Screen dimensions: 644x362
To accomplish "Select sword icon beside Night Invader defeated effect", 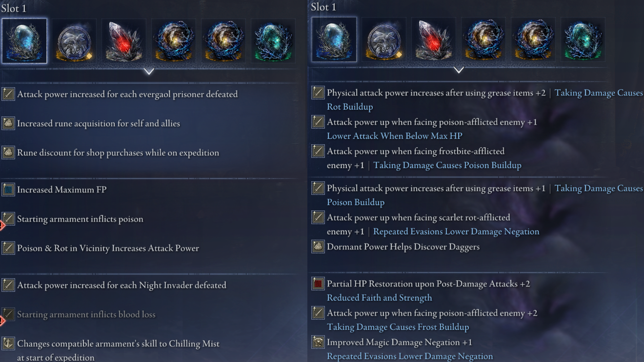I will click(x=8, y=285).
